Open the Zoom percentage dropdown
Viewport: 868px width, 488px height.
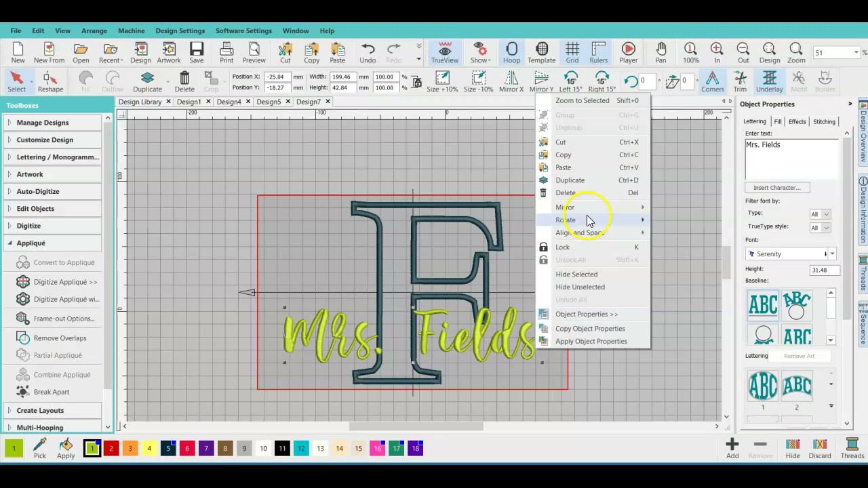856,52
